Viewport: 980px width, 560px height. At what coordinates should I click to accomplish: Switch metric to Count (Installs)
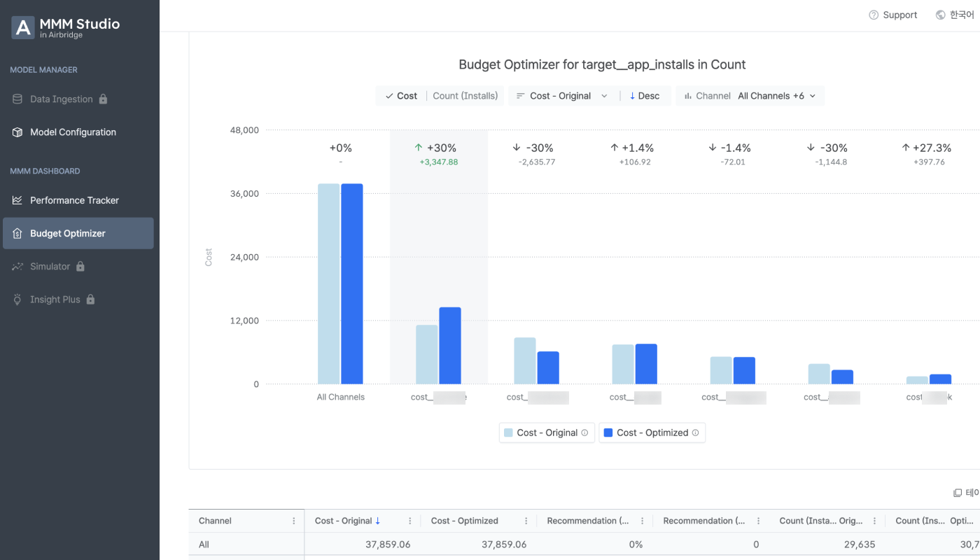point(465,96)
